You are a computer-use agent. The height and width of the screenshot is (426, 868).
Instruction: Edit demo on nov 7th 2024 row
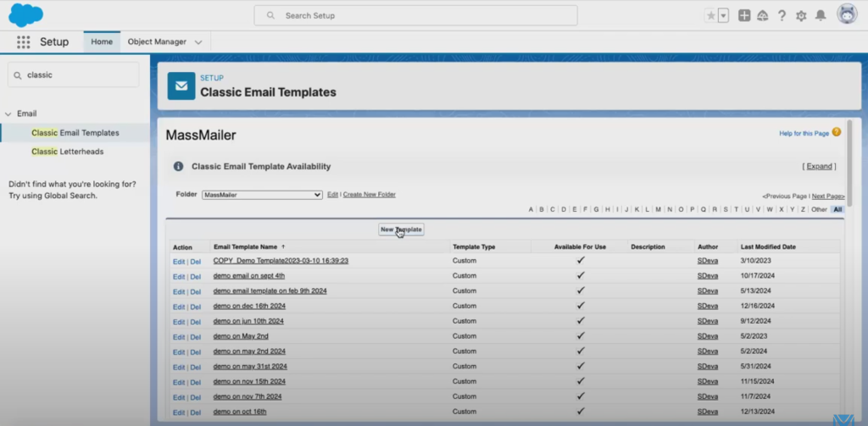179,397
